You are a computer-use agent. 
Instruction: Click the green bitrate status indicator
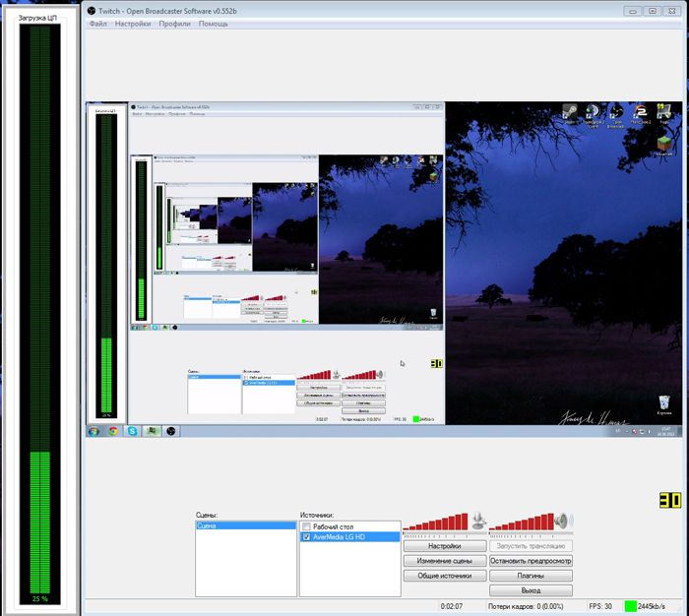click(630, 606)
